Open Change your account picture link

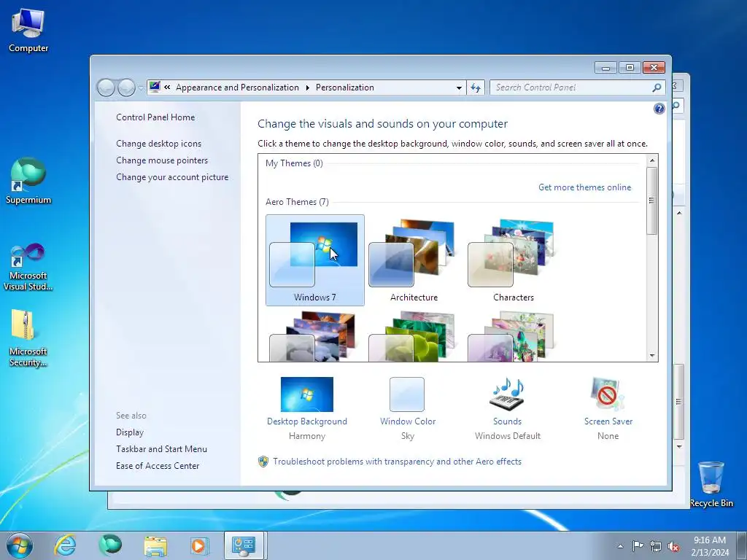(x=172, y=177)
